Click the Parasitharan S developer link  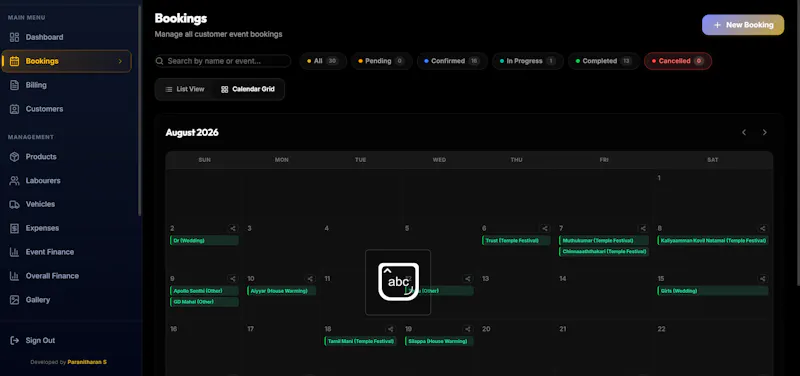[x=87, y=362]
